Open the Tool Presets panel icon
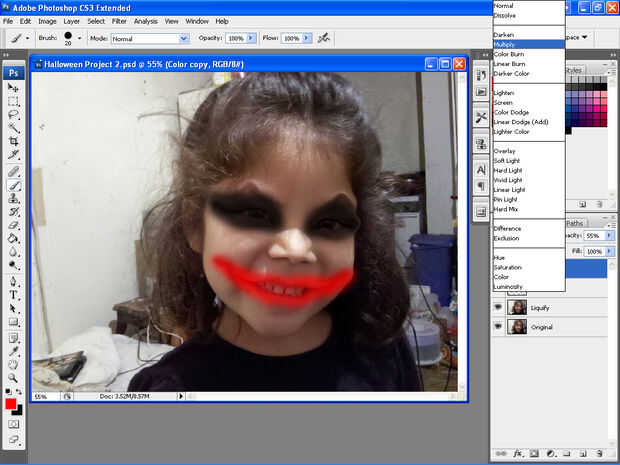Screen dimensions: 620x465 481,117
